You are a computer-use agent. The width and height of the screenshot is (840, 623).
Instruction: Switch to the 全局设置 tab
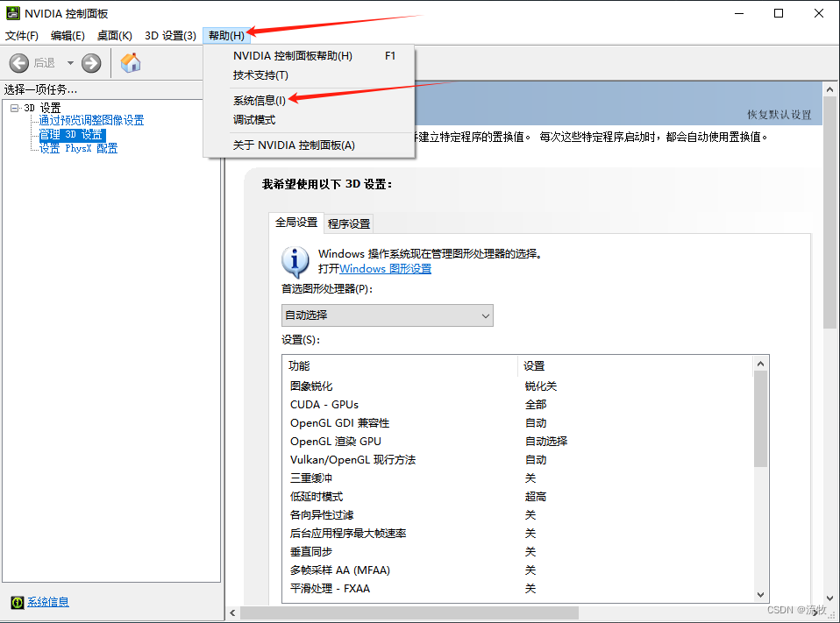(x=296, y=222)
